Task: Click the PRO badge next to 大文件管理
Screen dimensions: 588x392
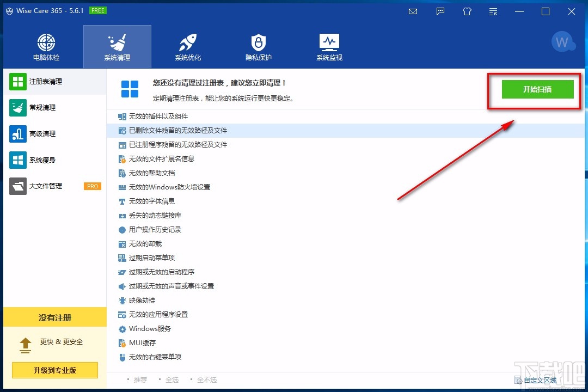Action: pos(92,186)
